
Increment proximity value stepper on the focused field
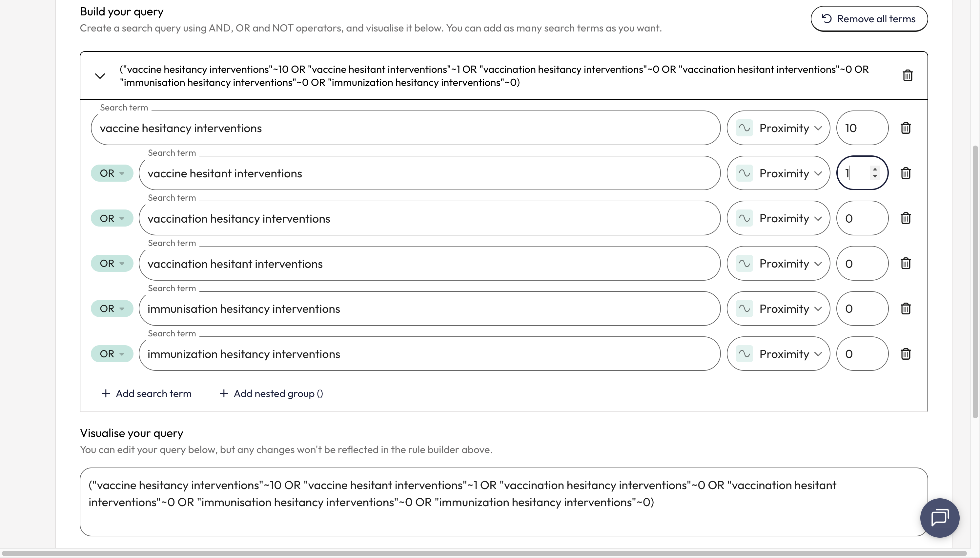click(x=875, y=169)
